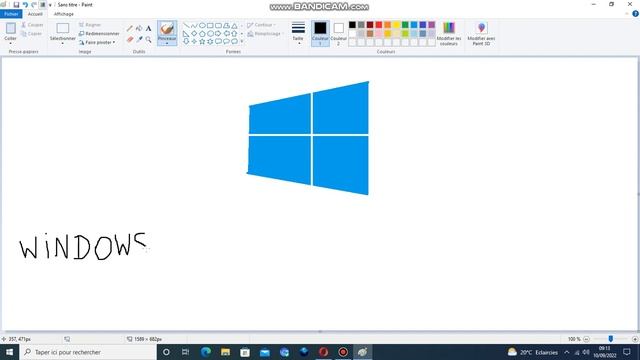Choose the line shape in Formes
The height and width of the screenshot is (360, 640).
pos(186,25)
